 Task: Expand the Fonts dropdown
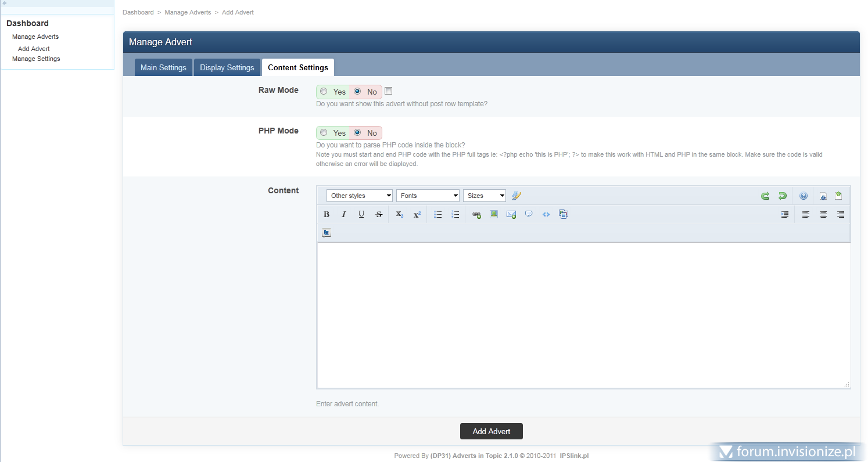[x=428, y=196]
